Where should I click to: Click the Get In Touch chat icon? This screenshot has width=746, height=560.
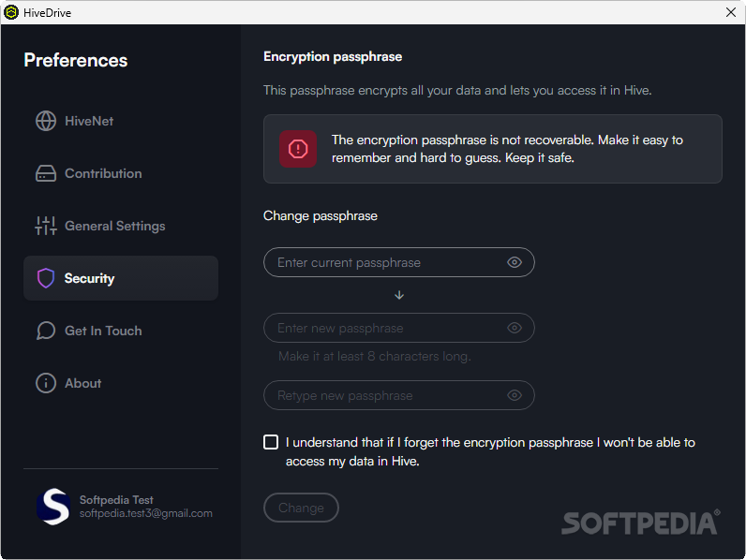tap(46, 331)
